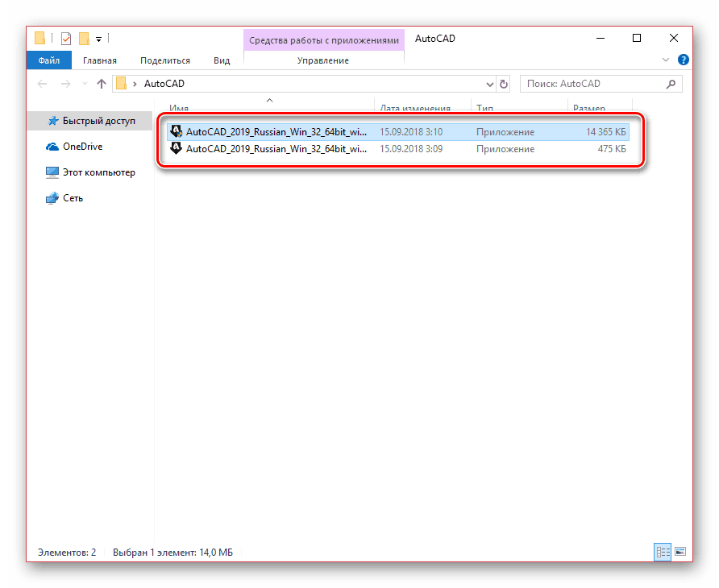This screenshot has width=719, height=588.
Task: Click the address bar path chevron before AutoCAD
Action: coord(135,85)
